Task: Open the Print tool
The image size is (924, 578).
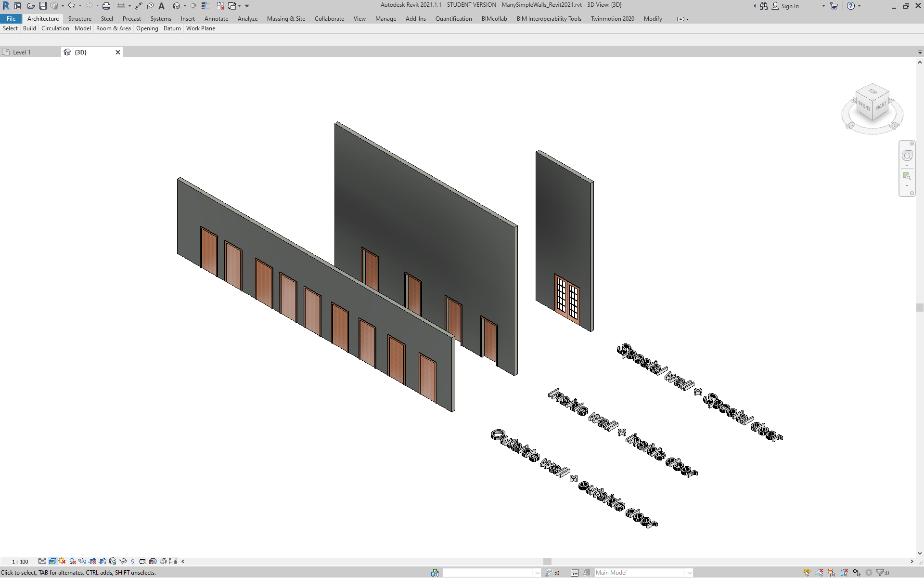Action: pyautogui.click(x=106, y=5)
